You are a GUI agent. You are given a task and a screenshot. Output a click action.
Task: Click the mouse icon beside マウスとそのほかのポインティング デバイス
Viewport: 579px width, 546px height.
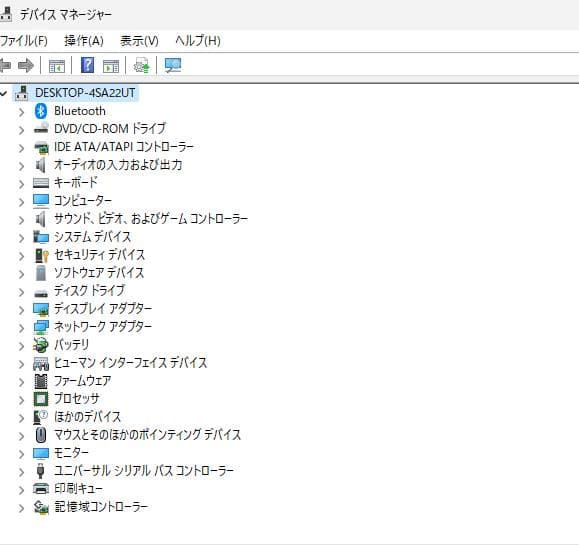click(41, 435)
